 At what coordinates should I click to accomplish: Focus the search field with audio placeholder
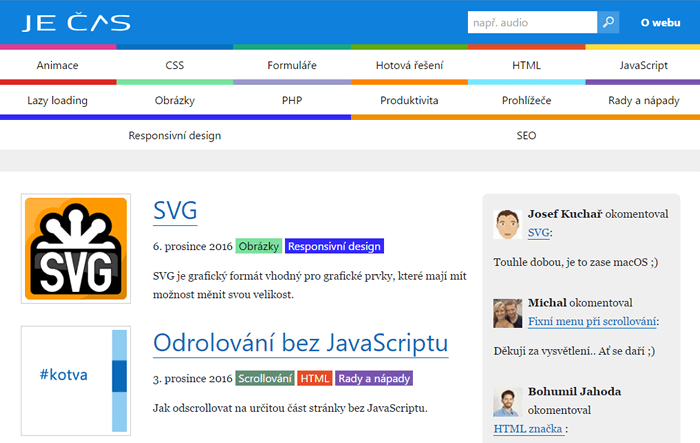(x=532, y=22)
